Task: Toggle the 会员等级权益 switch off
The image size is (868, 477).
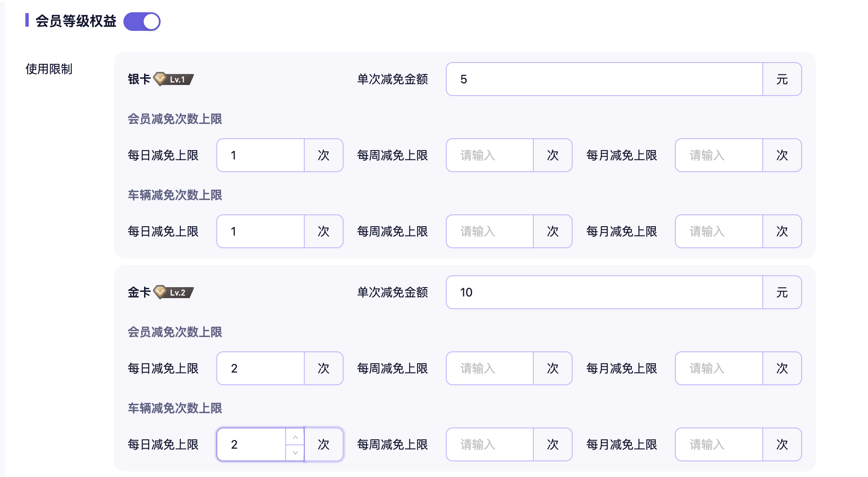Action: 142,22
